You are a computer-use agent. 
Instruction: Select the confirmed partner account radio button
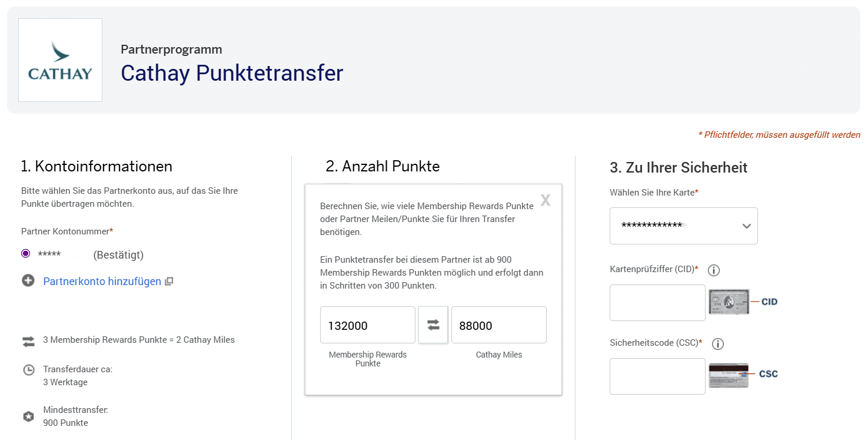[25, 254]
